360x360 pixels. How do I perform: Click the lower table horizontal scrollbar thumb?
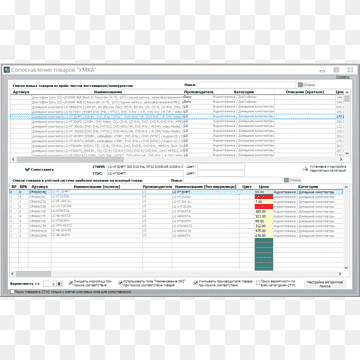pyautogui.click(x=34, y=274)
